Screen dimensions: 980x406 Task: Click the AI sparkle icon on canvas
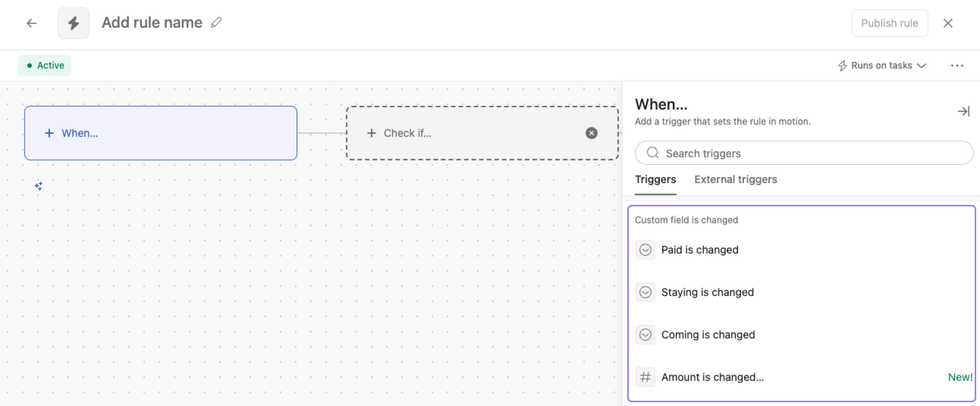[38, 186]
